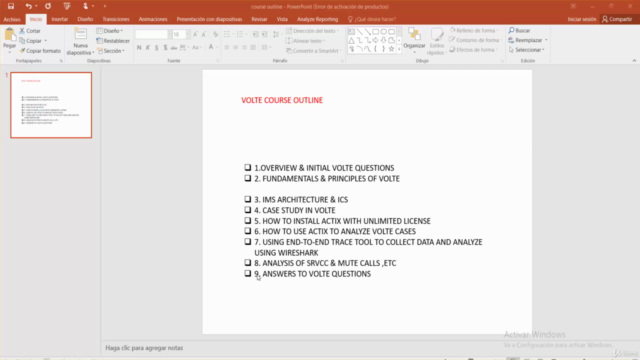The image size is (640, 360).
Task: Open Efectos de forma dropdown
Action: click(x=474, y=50)
